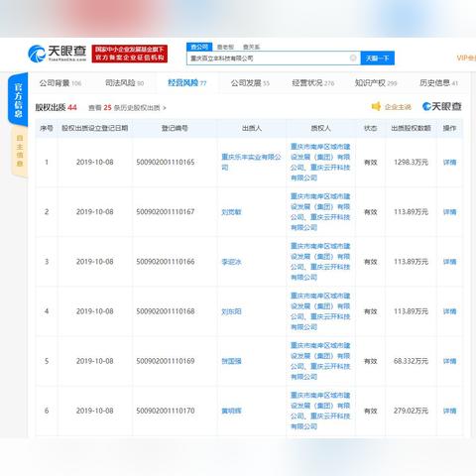Open 详情 for the 1298.3万元 row
Screen dimensions: 476x476
449,163
